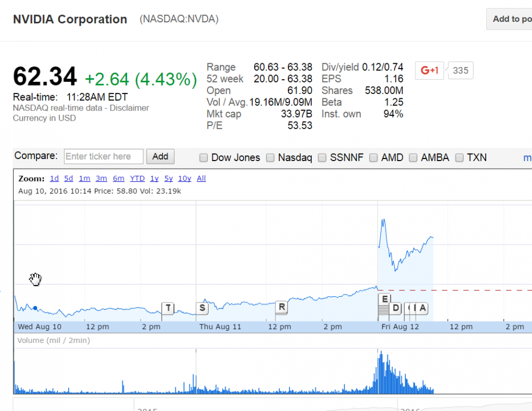532x411 pixels.
Task: Select YTD chart zoom range
Action: point(137,178)
